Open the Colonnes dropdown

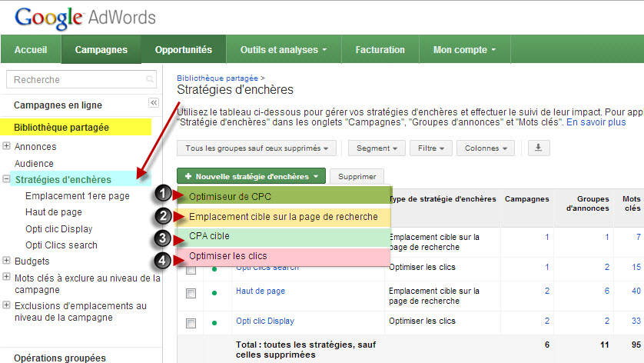[x=486, y=148]
